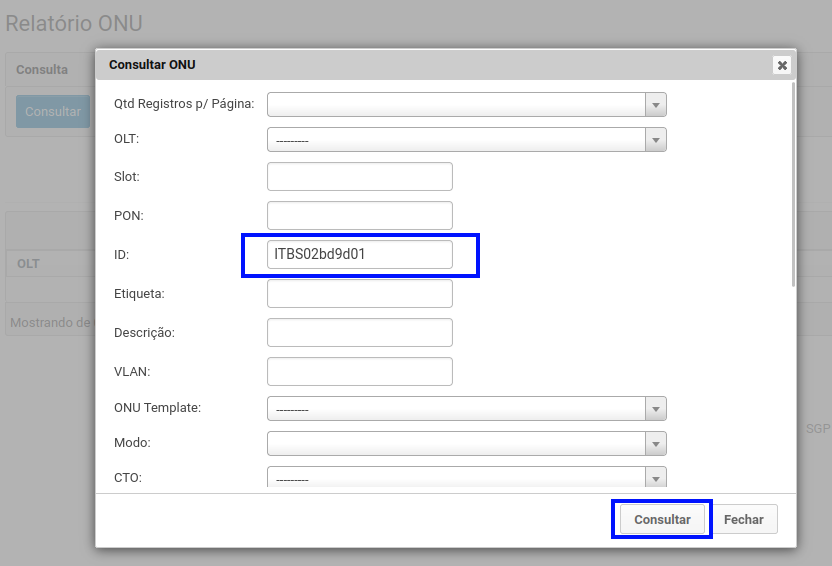Click the OLT column header
The height and width of the screenshot is (566, 832).
pyautogui.click(x=28, y=264)
